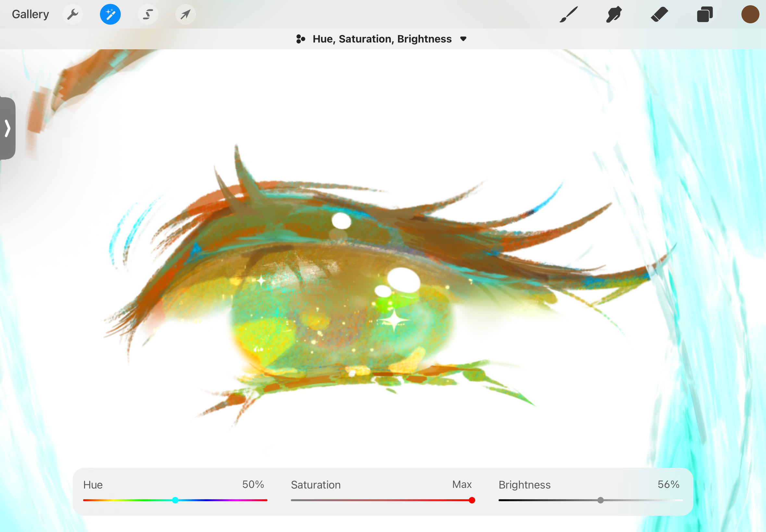The height and width of the screenshot is (532, 766).
Task: Select the Smudge tool
Action: 613,14
